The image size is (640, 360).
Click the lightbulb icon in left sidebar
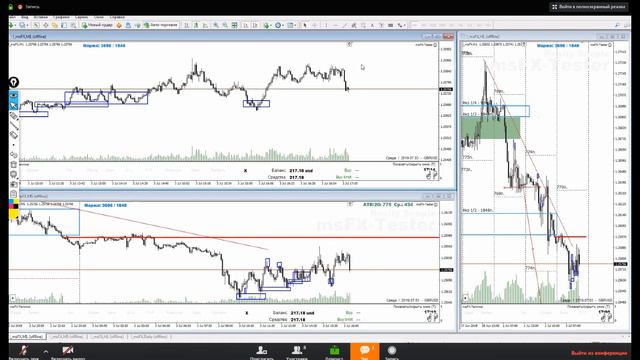pos(14,82)
